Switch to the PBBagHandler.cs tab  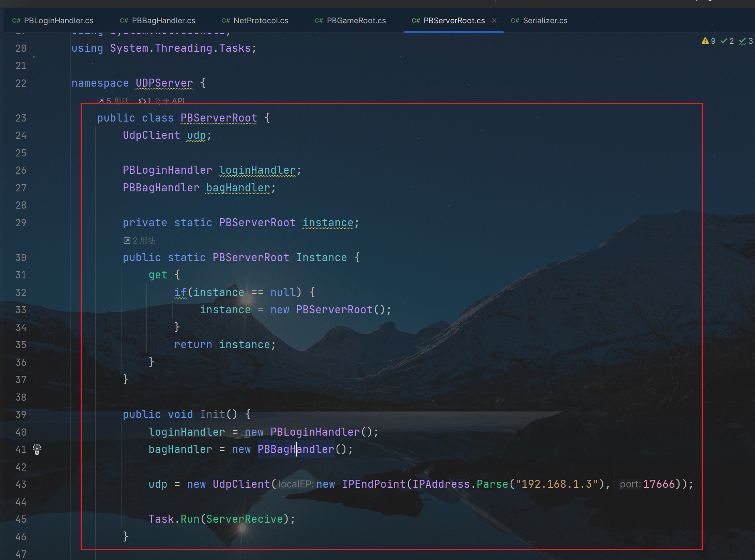click(x=163, y=20)
